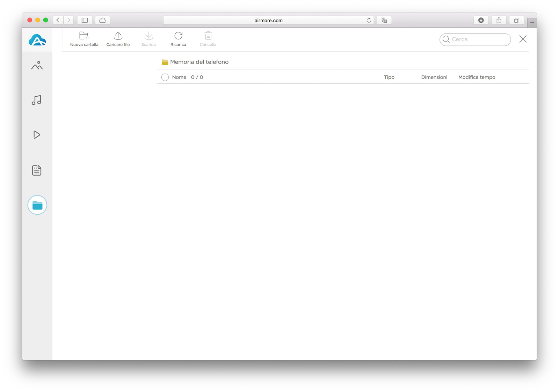
Task: Open the Pictures section in sidebar
Action: (37, 65)
